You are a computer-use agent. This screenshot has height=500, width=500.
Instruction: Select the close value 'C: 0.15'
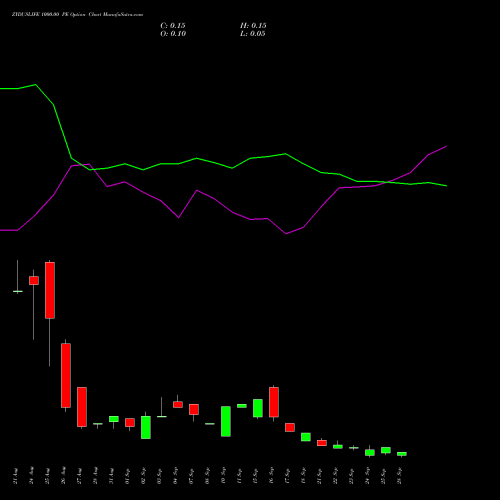(x=173, y=26)
